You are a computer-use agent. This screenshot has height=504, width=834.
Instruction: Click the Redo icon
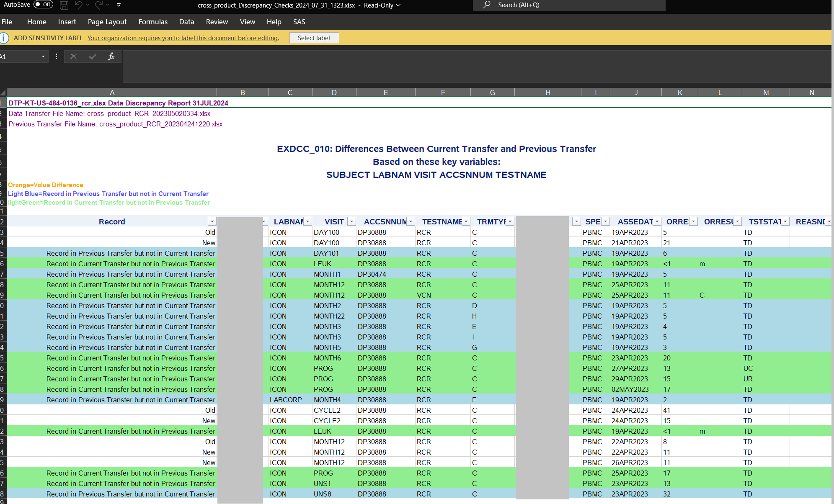(x=98, y=5)
